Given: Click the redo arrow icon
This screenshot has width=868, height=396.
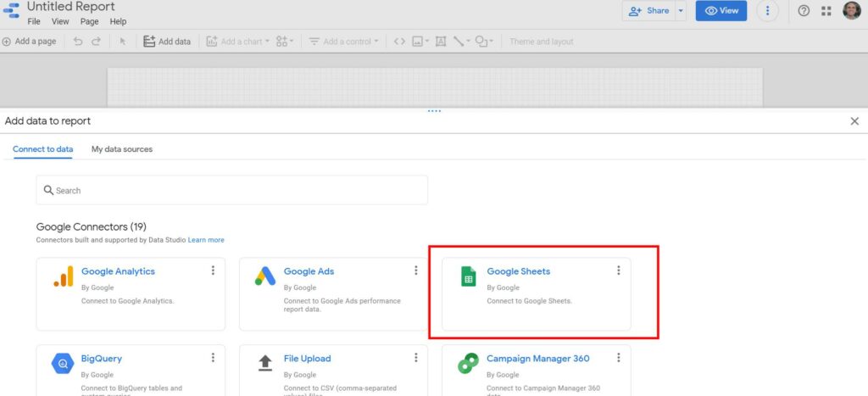Looking at the screenshot, I should coord(97,42).
